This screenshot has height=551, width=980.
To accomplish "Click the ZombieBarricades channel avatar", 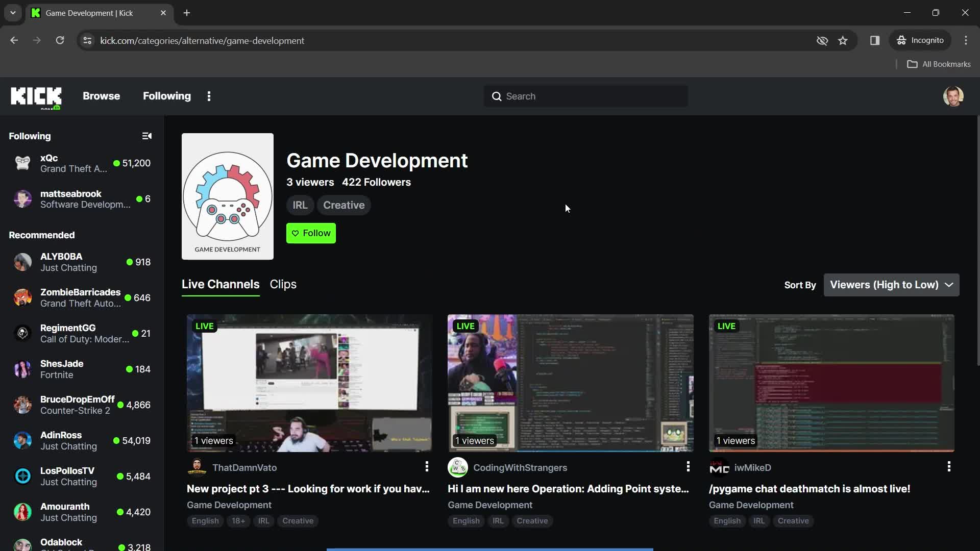I will tap(22, 298).
